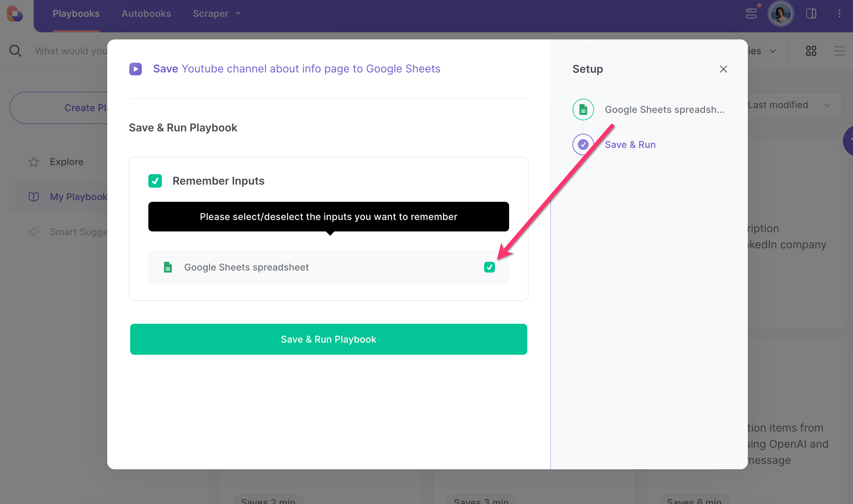Click the purple play icon in title

136,69
